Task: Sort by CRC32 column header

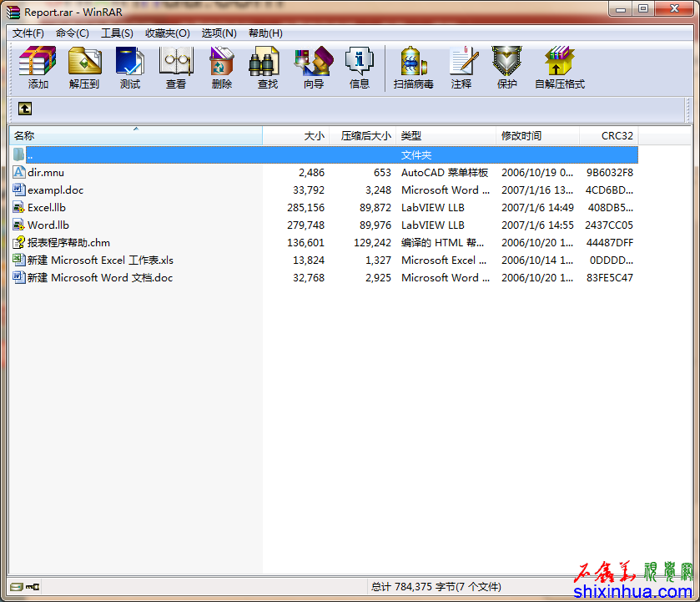Action: click(609, 135)
